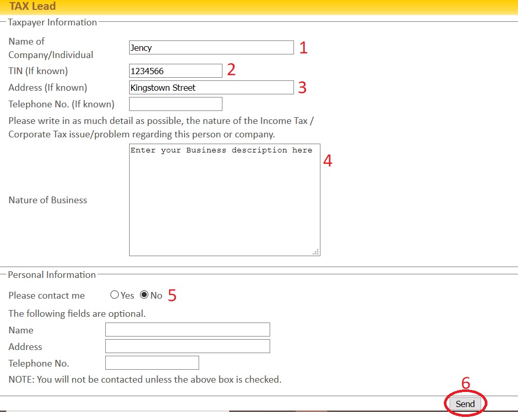Grab the text area resize handle
This screenshot has width=518, height=420.
tap(315, 252)
